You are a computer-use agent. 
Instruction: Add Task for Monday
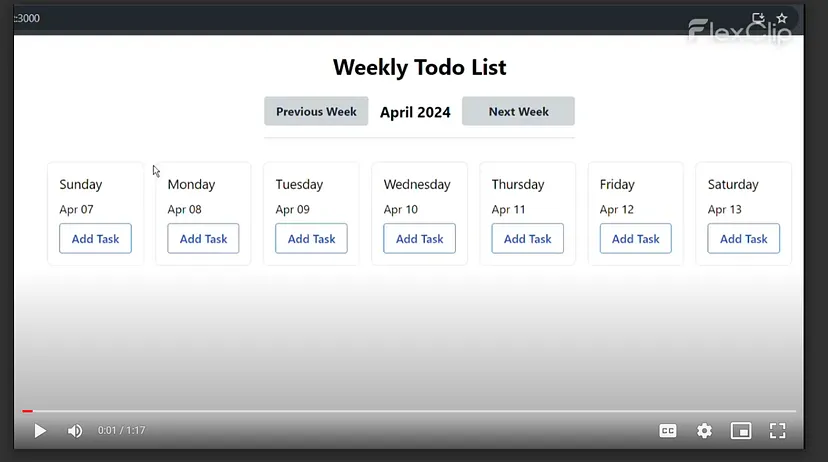pos(203,239)
